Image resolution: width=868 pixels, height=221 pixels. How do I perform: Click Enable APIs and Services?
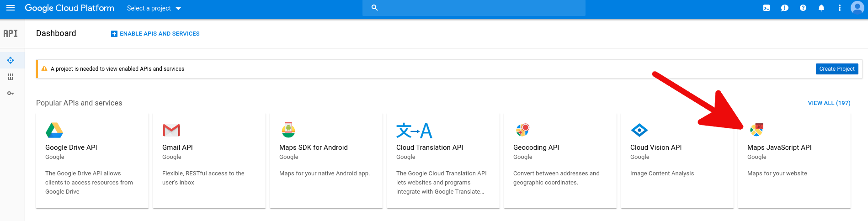point(155,34)
